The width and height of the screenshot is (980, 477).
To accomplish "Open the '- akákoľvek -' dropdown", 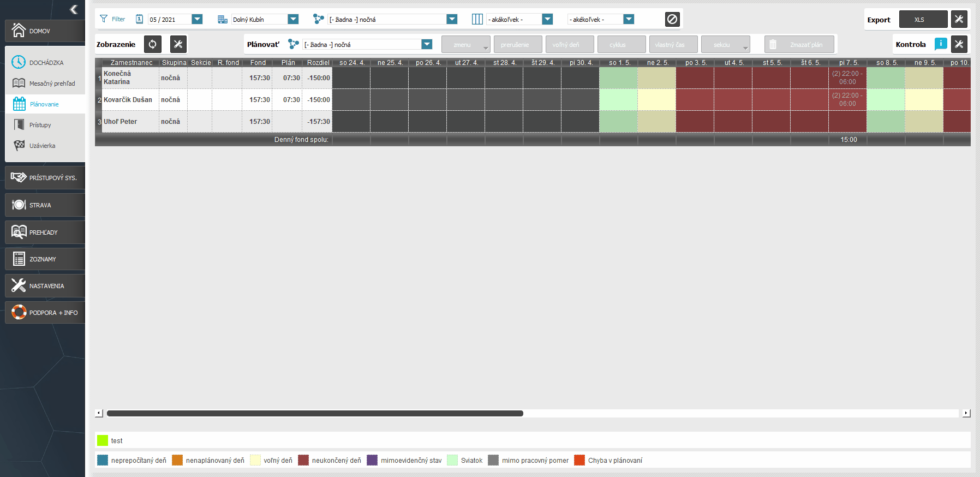I will click(x=547, y=19).
